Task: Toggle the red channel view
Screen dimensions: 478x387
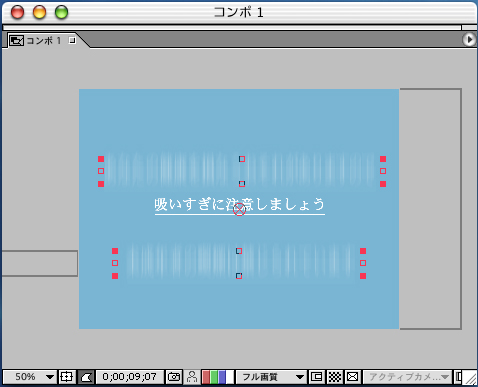Action: [x=206, y=377]
